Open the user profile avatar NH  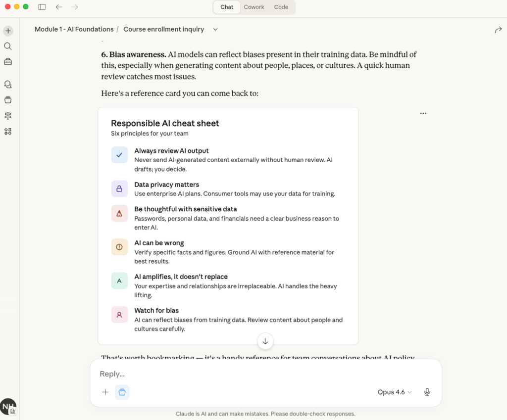click(x=8, y=406)
